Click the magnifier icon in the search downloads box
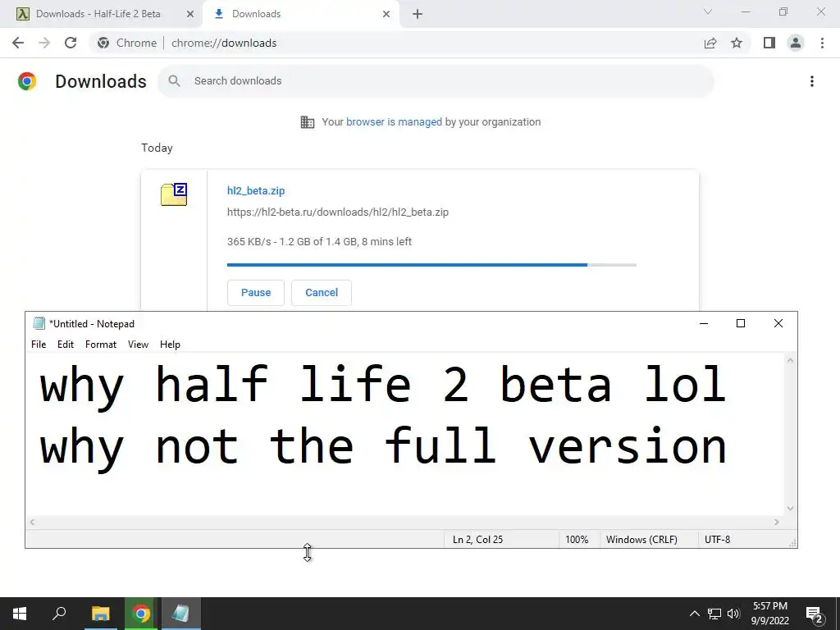The width and height of the screenshot is (840, 630). tap(174, 81)
